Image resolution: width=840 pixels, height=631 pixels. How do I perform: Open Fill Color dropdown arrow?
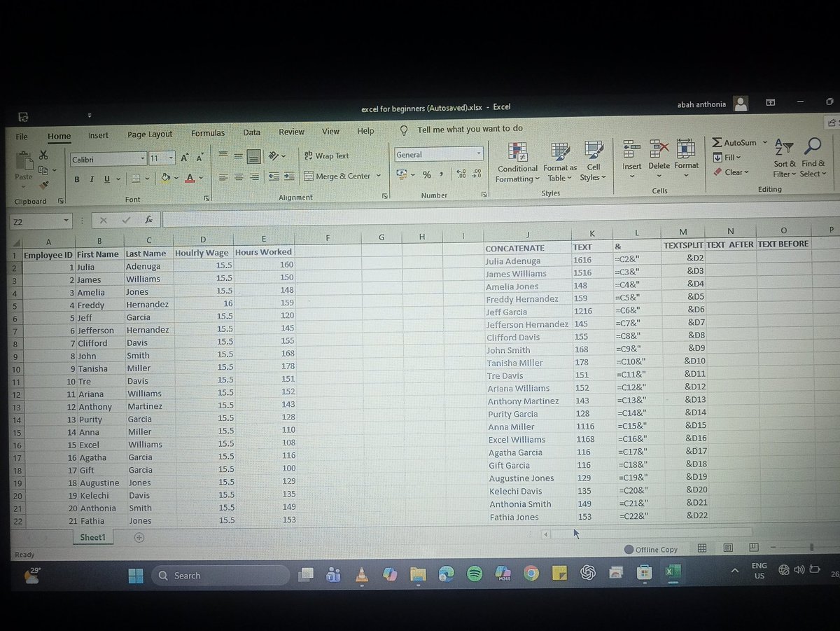click(x=176, y=179)
